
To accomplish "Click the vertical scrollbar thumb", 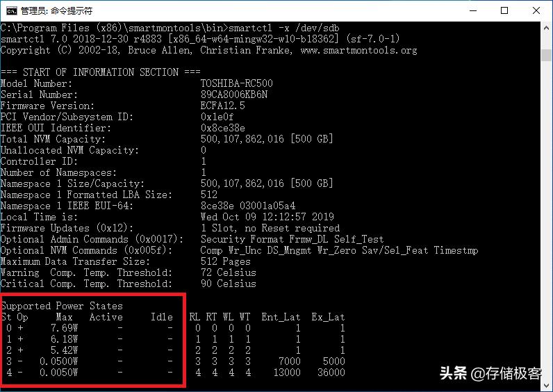I will point(546,55).
